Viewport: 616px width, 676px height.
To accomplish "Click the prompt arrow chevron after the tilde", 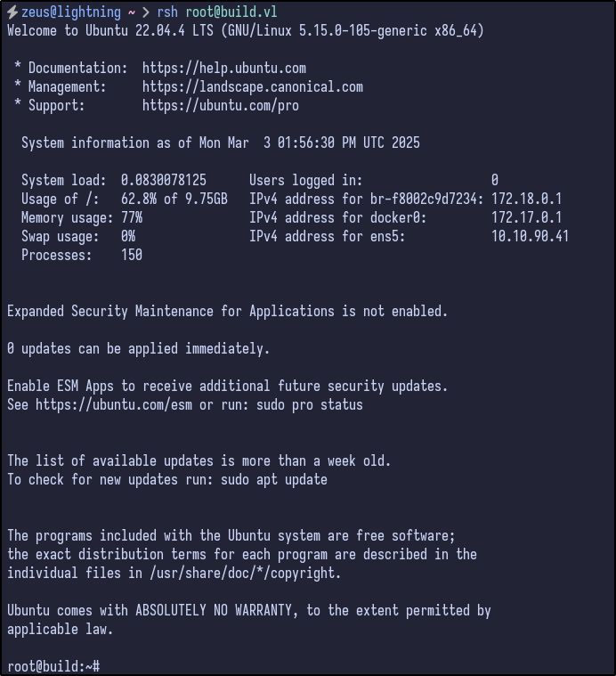I will pos(147,12).
